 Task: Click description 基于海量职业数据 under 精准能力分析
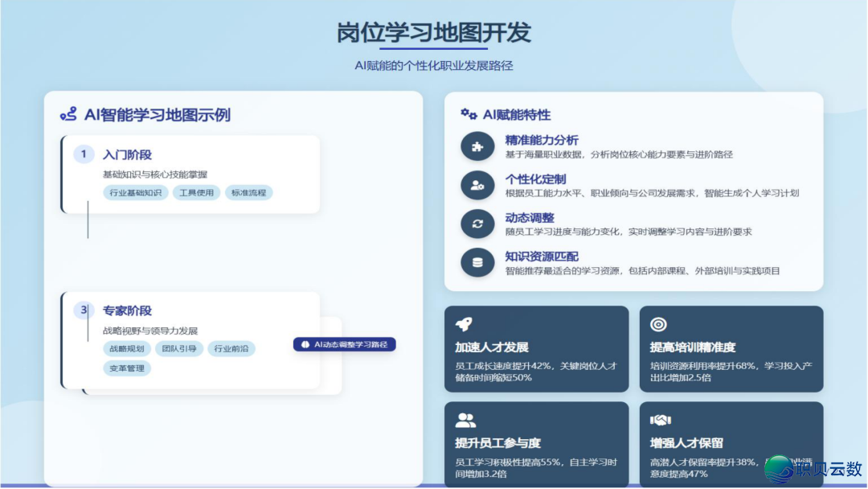(x=619, y=154)
